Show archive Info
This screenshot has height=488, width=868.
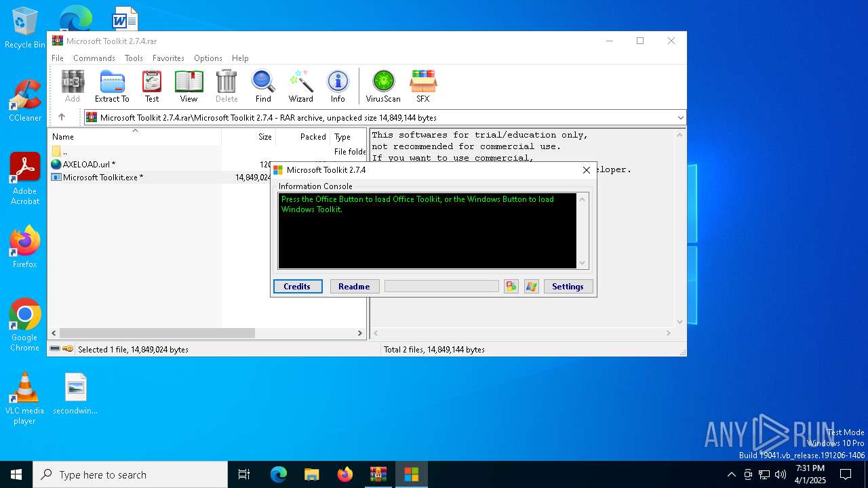[x=338, y=86]
